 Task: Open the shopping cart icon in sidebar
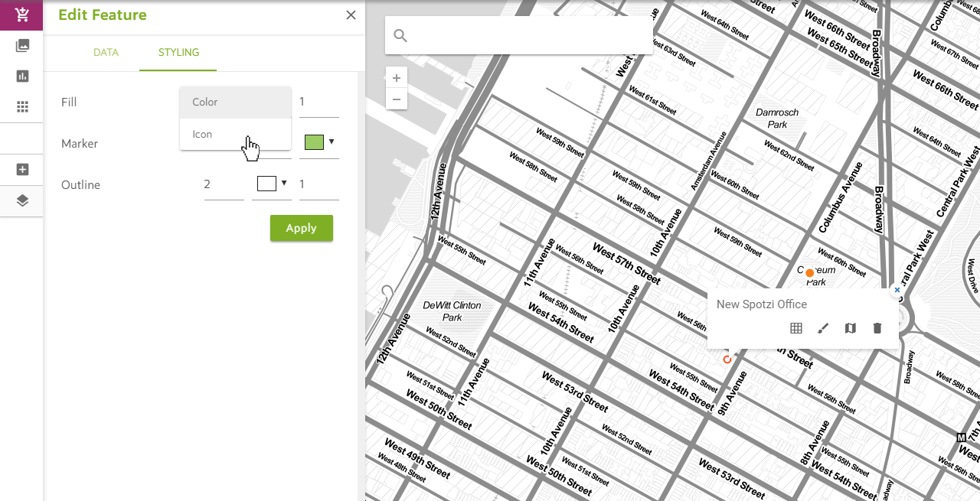pos(21,15)
